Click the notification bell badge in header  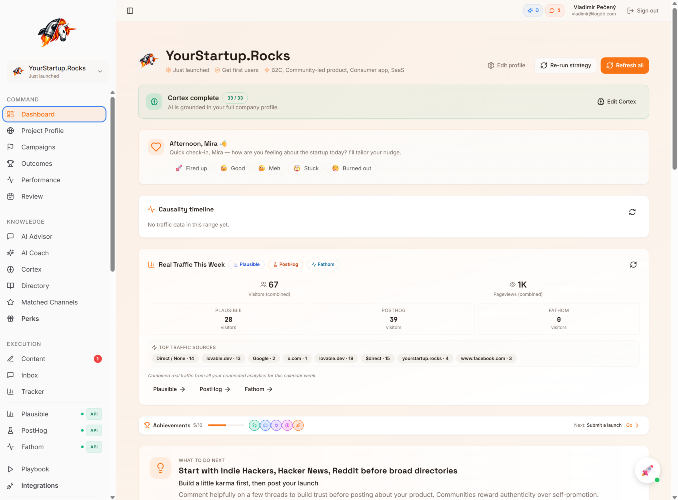click(x=555, y=10)
